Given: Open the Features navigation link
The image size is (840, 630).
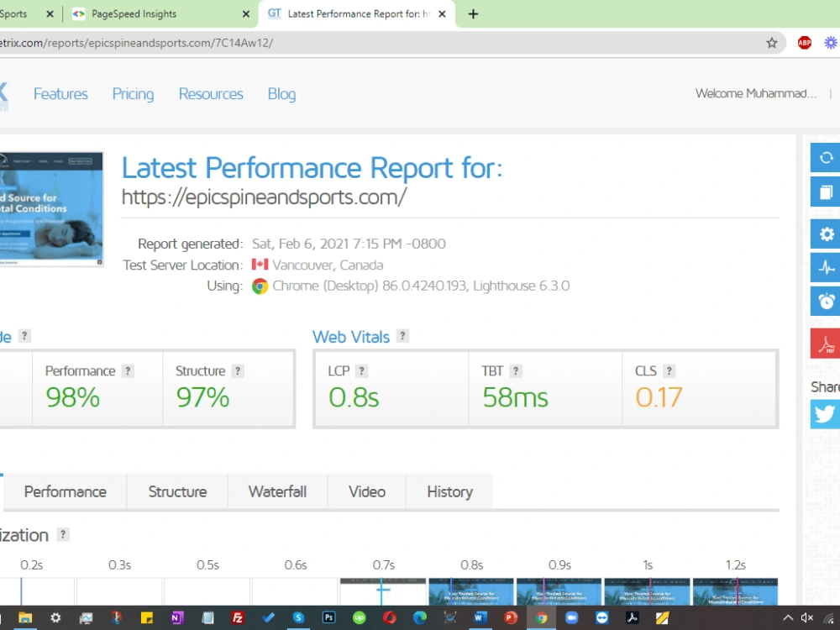Looking at the screenshot, I should coord(60,94).
